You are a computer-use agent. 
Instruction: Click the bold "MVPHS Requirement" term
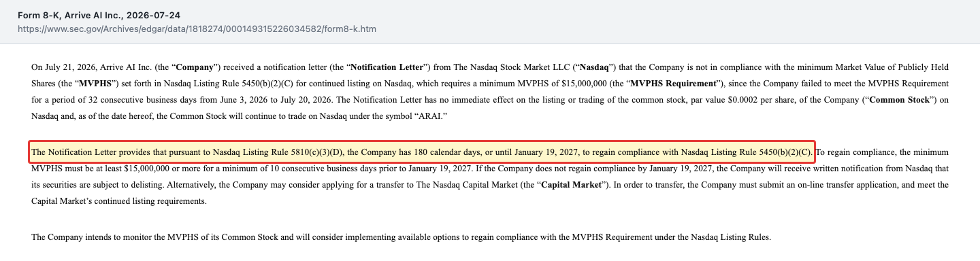(674, 84)
